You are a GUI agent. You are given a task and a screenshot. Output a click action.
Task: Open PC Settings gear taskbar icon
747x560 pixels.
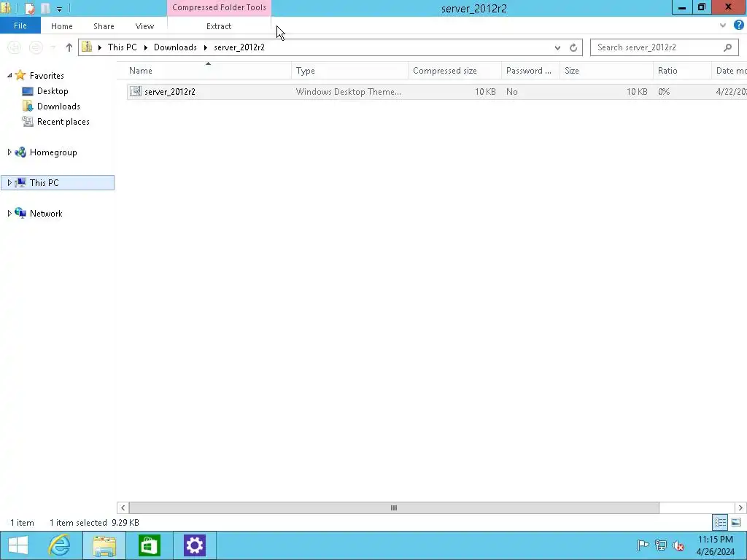click(194, 545)
